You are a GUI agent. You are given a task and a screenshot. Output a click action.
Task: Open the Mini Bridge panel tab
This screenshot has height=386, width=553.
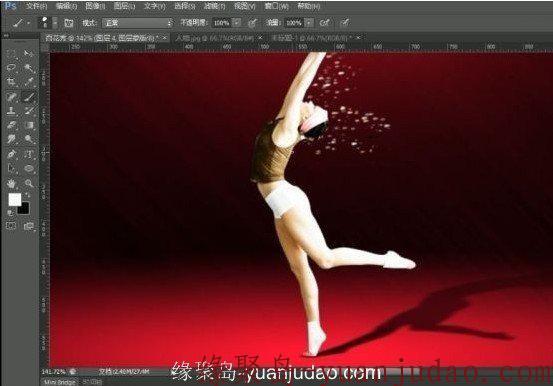click(x=60, y=382)
